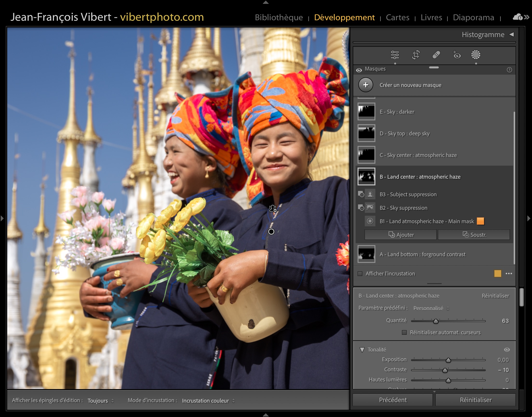Click the plus icon to create mask

(366, 85)
